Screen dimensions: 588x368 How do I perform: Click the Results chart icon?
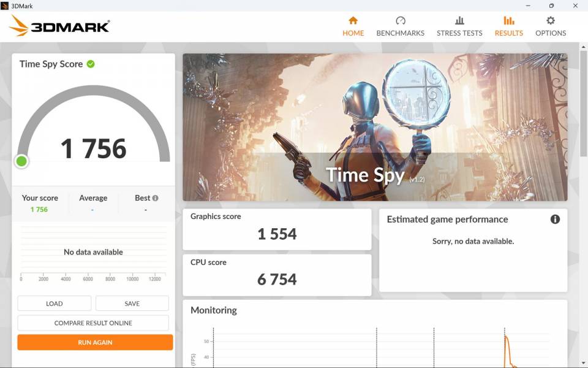click(508, 20)
